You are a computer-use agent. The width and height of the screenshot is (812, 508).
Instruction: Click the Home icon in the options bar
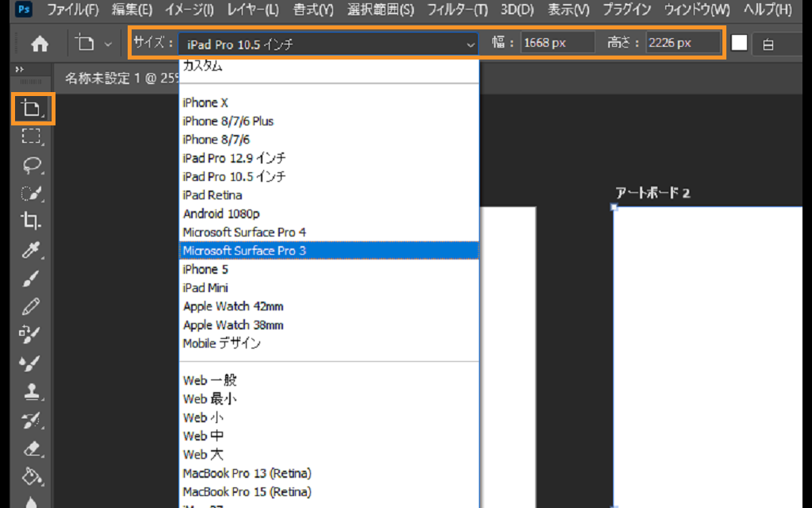click(40, 44)
